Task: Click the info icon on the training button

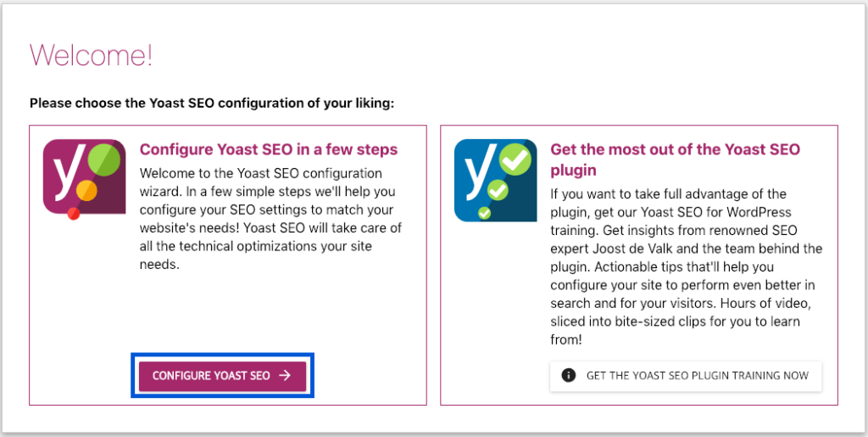Action: (569, 375)
